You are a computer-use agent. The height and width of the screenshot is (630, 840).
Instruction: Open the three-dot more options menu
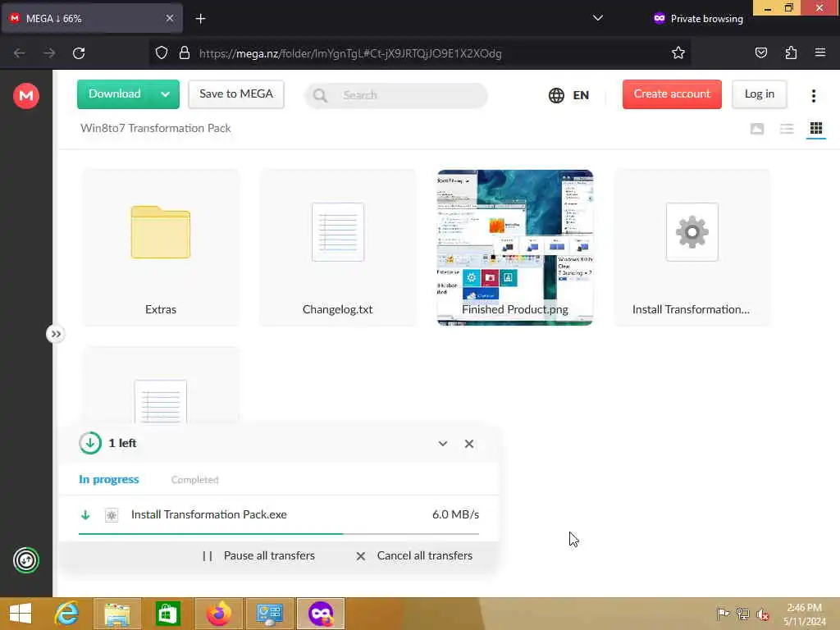(x=813, y=95)
